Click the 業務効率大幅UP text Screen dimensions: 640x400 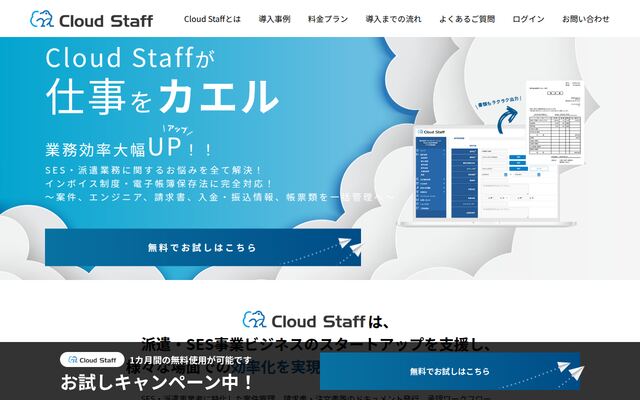(129, 147)
